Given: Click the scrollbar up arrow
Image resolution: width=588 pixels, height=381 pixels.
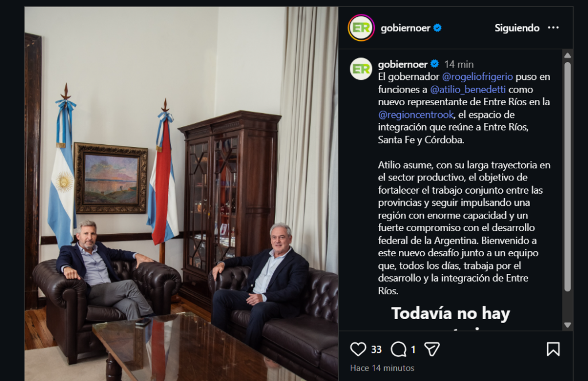Looking at the screenshot, I should [x=567, y=55].
